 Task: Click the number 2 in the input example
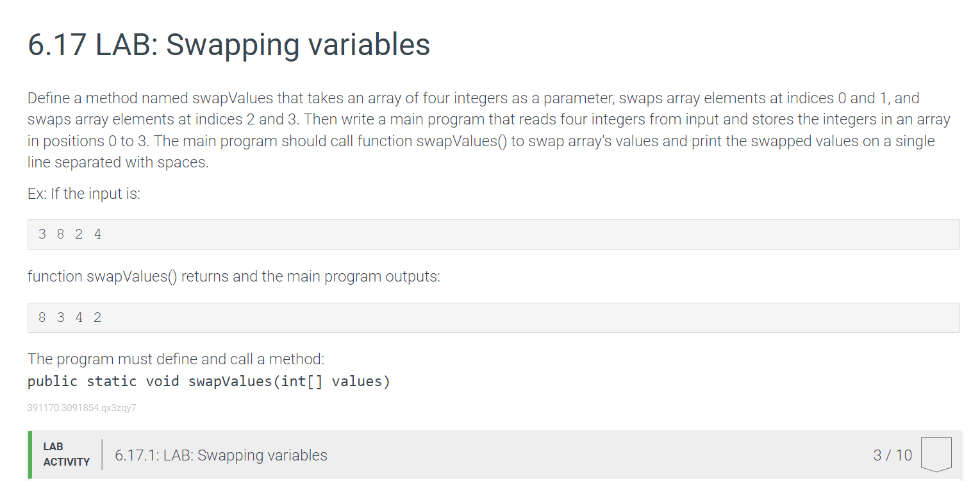(79, 235)
